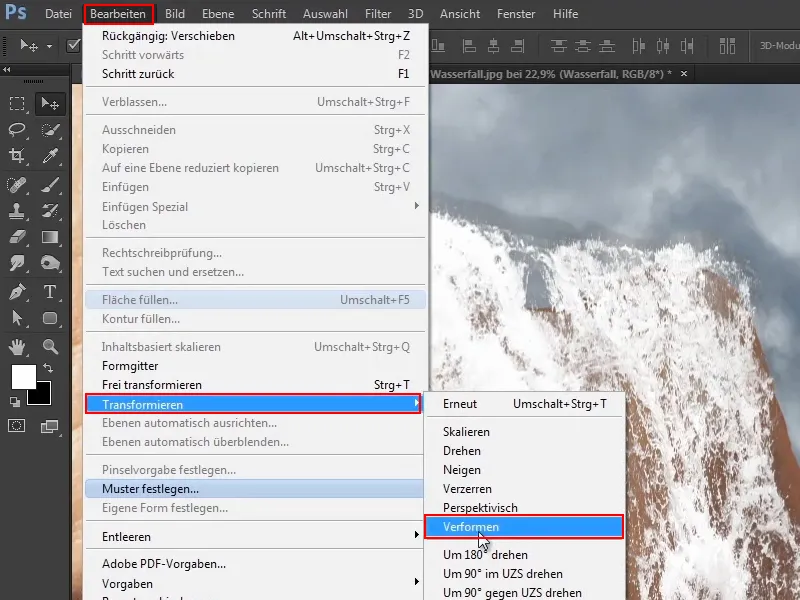Select the Clone Stamp tool
Viewport: 800px width, 600px height.
click(x=17, y=210)
